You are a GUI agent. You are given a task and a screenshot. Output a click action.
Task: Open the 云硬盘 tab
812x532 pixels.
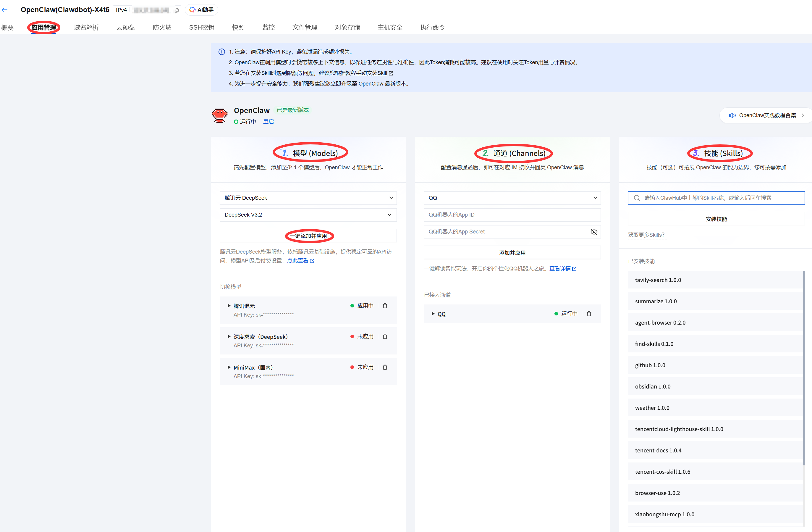click(126, 27)
